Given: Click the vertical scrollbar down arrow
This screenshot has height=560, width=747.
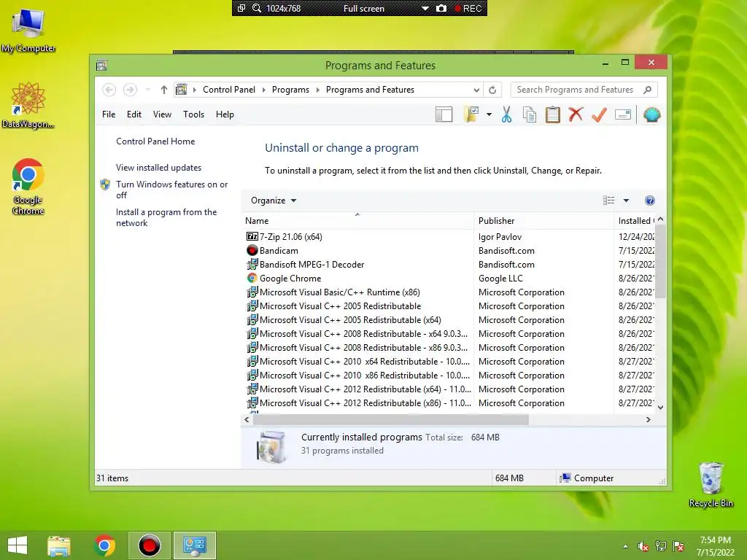Looking at the screenshot, I should coord(660,407).
